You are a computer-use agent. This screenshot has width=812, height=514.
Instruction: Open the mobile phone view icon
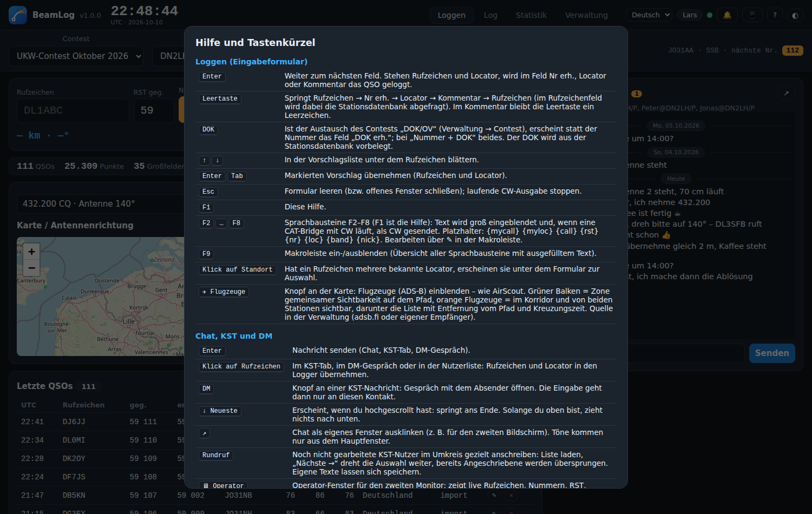752,15
